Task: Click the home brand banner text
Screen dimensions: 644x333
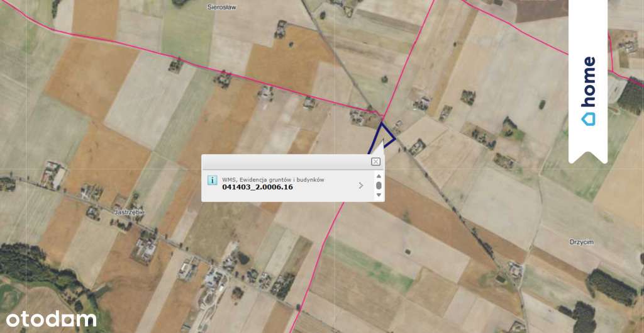Action: 588,82
